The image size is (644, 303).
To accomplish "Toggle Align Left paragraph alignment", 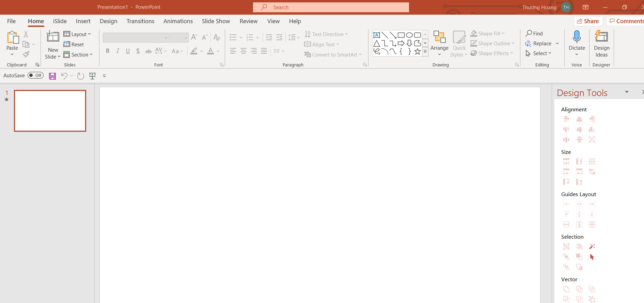I will 233,51.
